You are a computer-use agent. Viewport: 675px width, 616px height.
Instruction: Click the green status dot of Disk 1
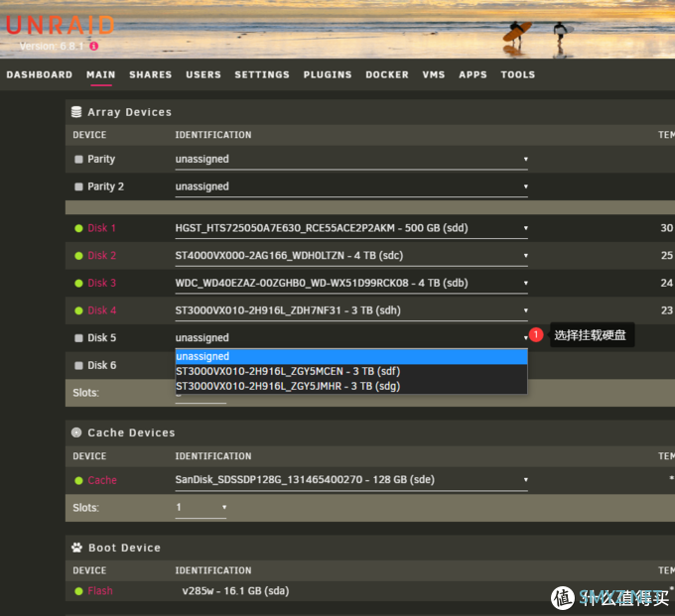[78, 228]
